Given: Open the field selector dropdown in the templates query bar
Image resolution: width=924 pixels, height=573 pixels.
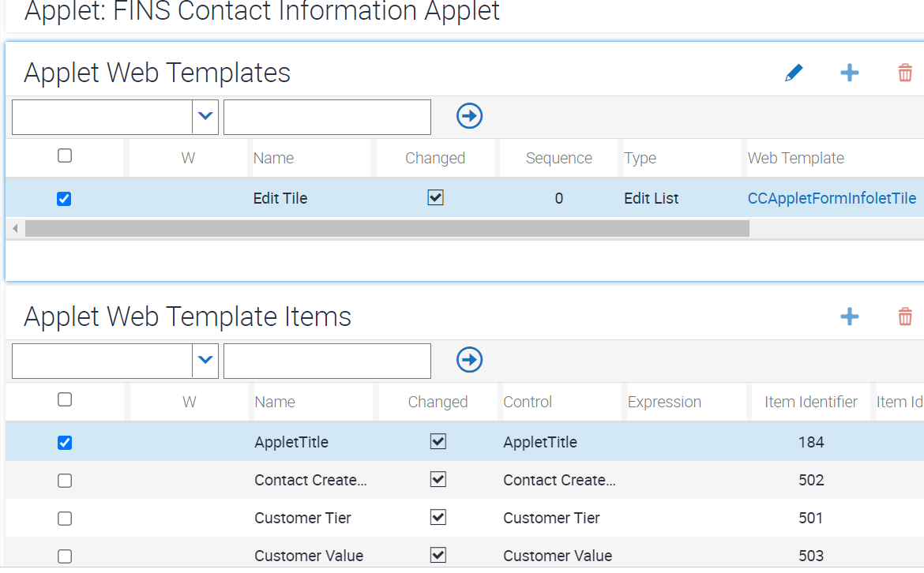Looking at the screenshot, I should coord(205,116).
